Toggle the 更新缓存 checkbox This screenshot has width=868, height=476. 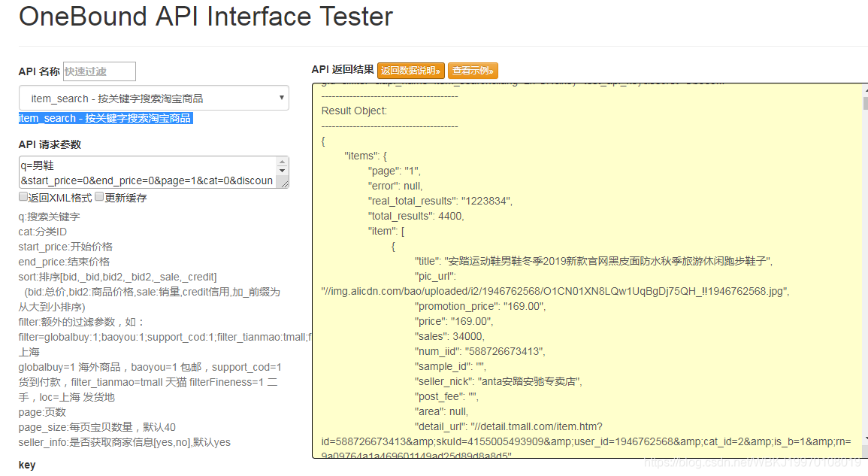coord(99,197)
